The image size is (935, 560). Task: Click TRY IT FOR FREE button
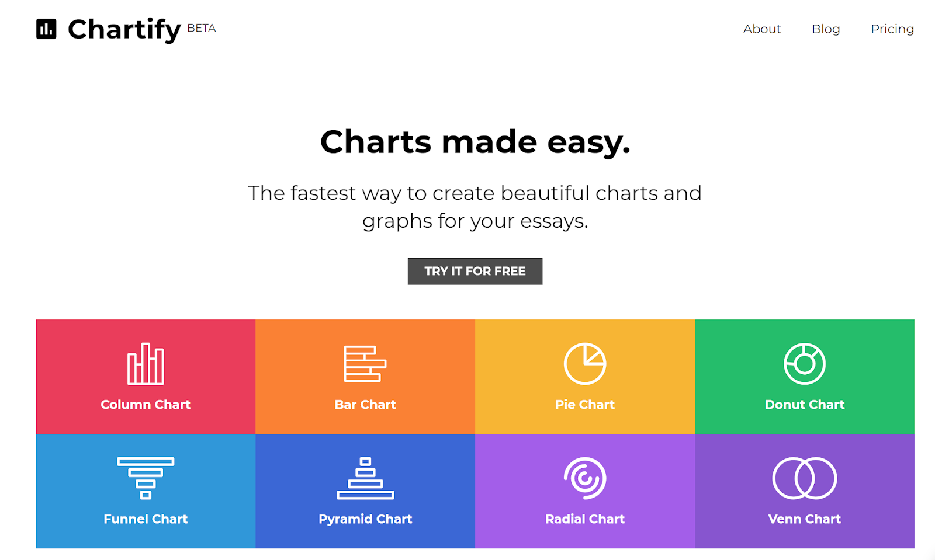click(475, 271)
